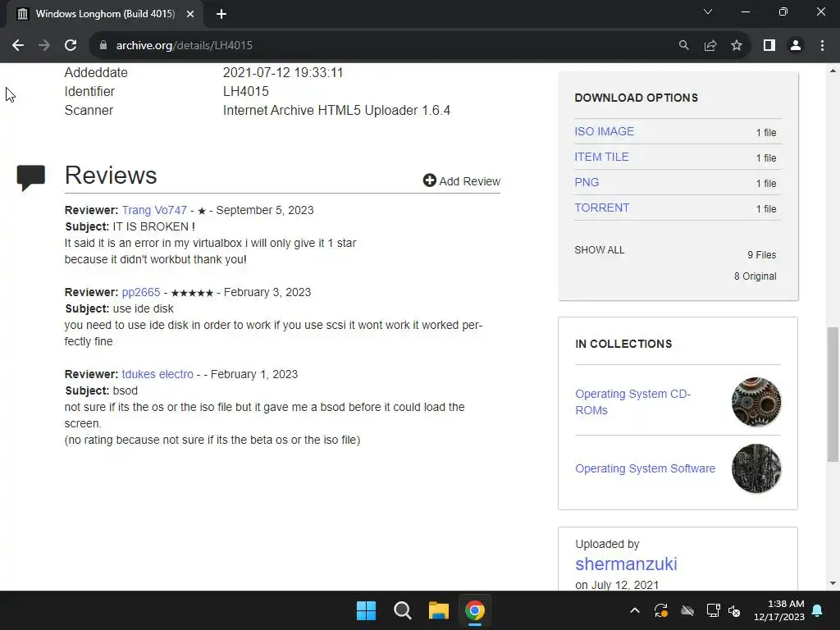This screenshot has width=840, height=630.
Task: Reload the page with the refresh icon
Action: coord(71,46)
